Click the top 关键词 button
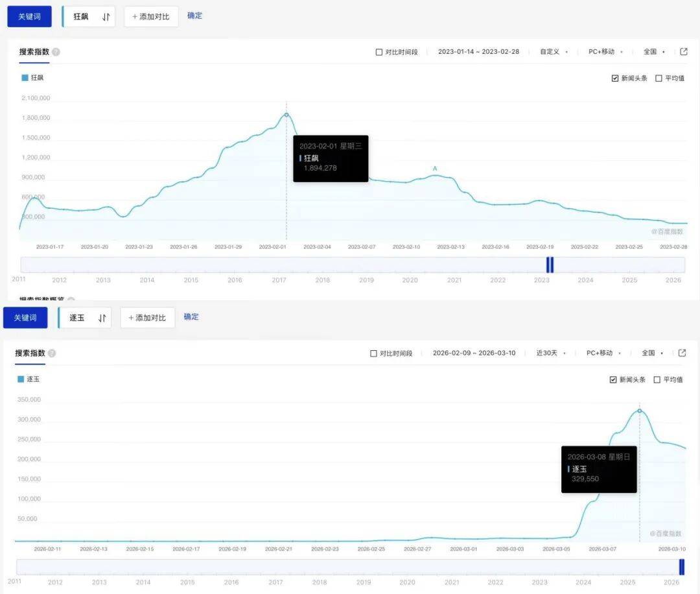700x594 pixels. [29, 17]
